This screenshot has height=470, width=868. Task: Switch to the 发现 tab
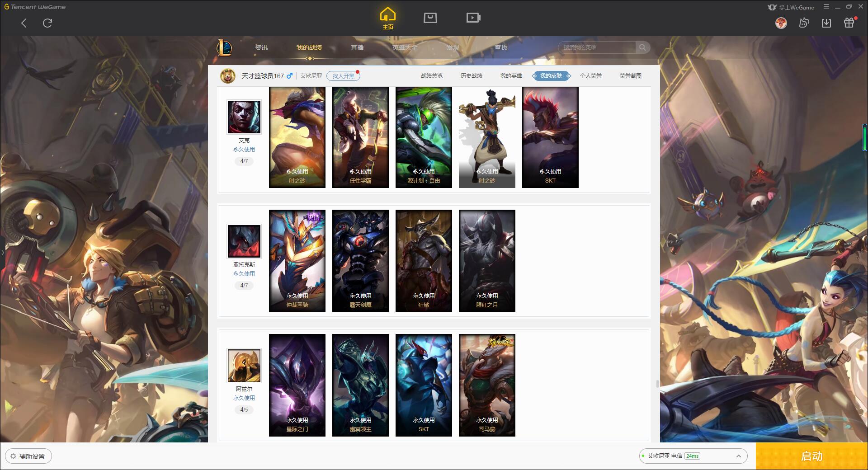(x=453, y=47)
